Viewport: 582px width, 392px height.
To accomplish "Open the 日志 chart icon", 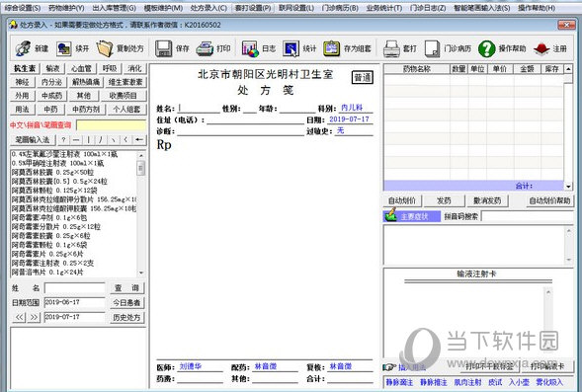I will tap(250, 48).
